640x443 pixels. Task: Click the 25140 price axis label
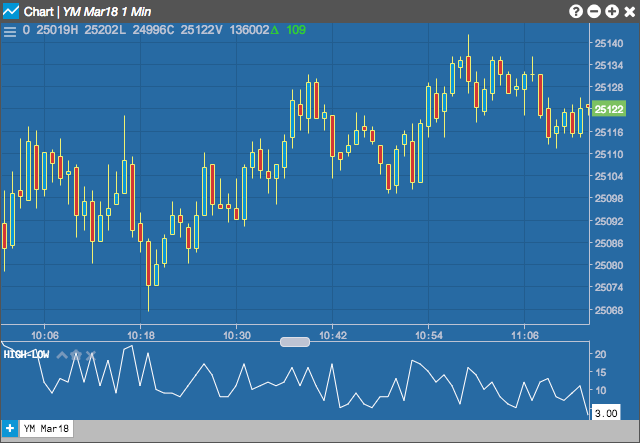(609, 43)
